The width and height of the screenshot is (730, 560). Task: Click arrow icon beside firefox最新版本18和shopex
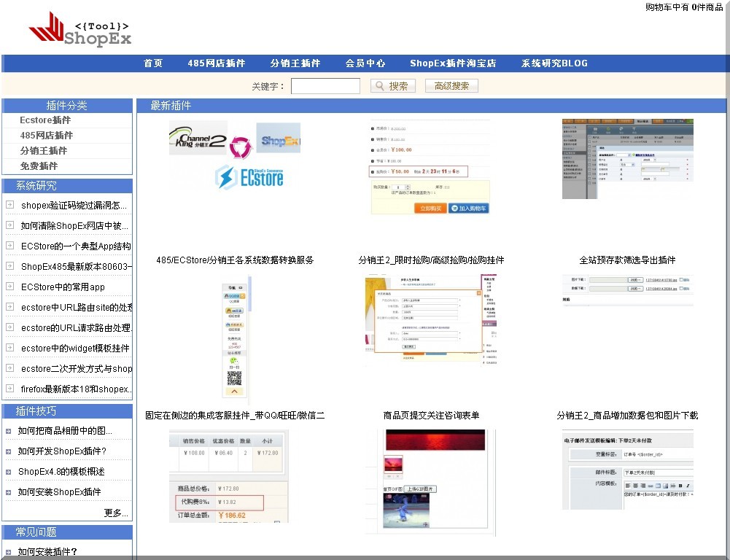point(9,388)
